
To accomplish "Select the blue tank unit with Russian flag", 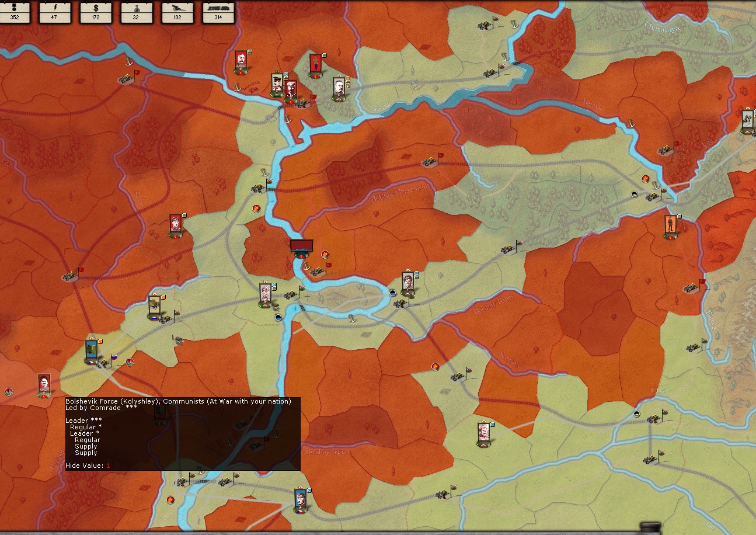I will 92,350.
